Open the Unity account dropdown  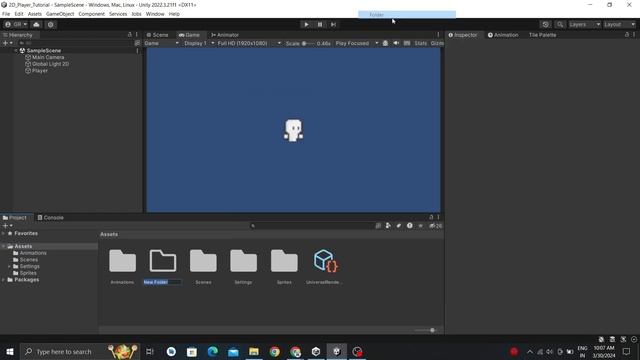point(16,24)
